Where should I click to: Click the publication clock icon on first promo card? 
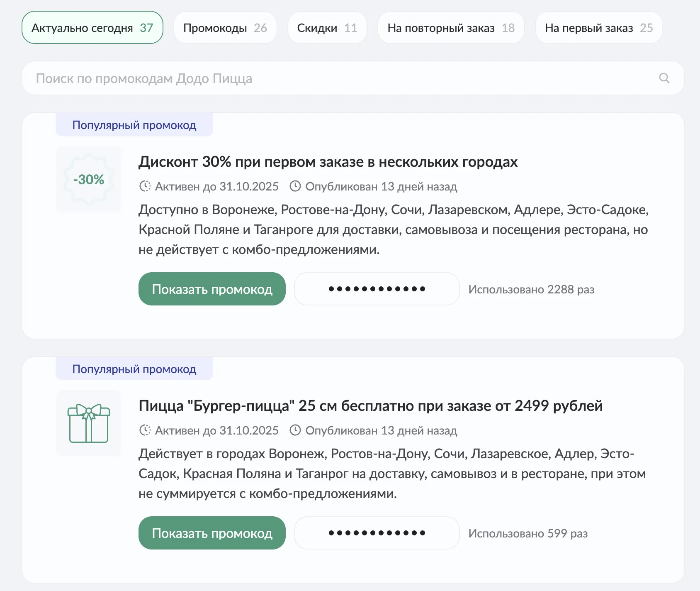295,186
